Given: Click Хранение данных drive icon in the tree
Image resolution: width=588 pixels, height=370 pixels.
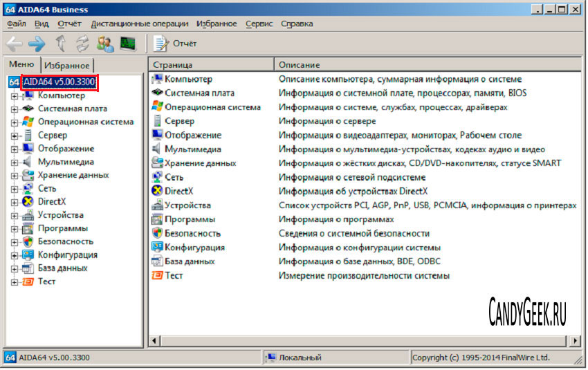Looking at the screenshot, I should pos(28,175).
